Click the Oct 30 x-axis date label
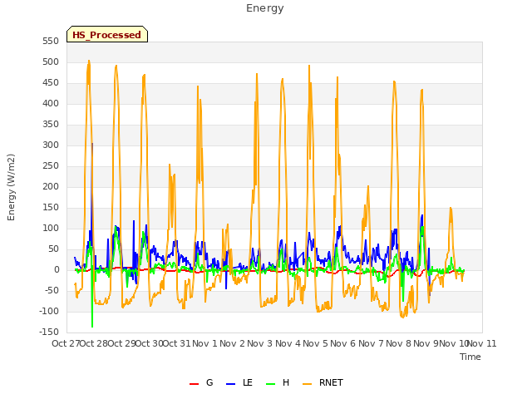 click(150, 343)
